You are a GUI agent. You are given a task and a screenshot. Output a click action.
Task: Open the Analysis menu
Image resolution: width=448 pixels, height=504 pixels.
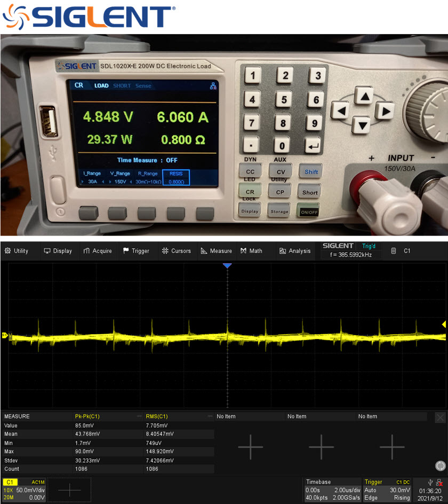point(295,251)
